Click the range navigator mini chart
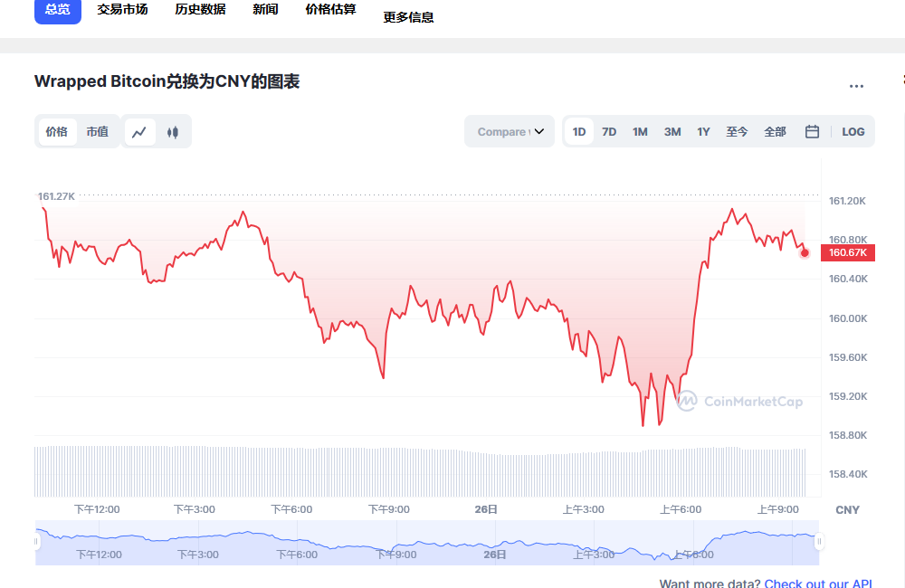Viewport: 905px width, 588px height. (427, 543)
